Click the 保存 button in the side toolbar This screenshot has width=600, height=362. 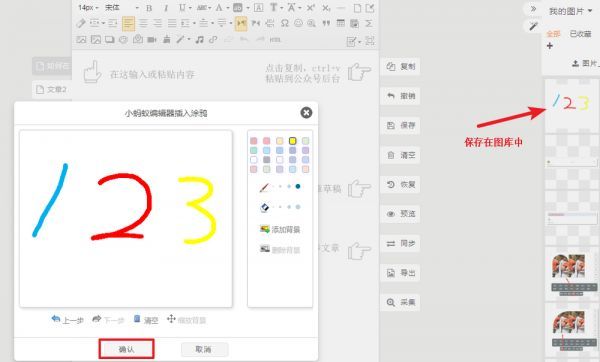[x=400, y=126]
